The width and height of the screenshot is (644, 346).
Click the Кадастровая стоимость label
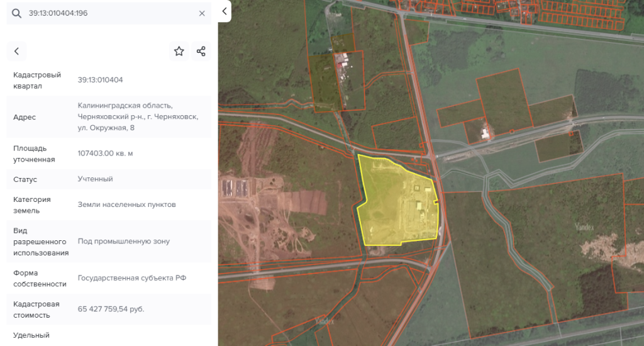[36, 310]
